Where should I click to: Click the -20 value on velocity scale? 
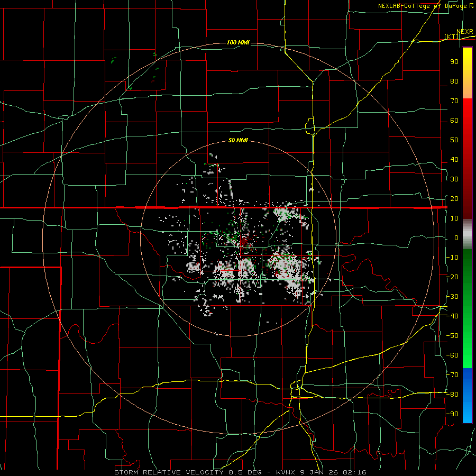tap(452, 277)
